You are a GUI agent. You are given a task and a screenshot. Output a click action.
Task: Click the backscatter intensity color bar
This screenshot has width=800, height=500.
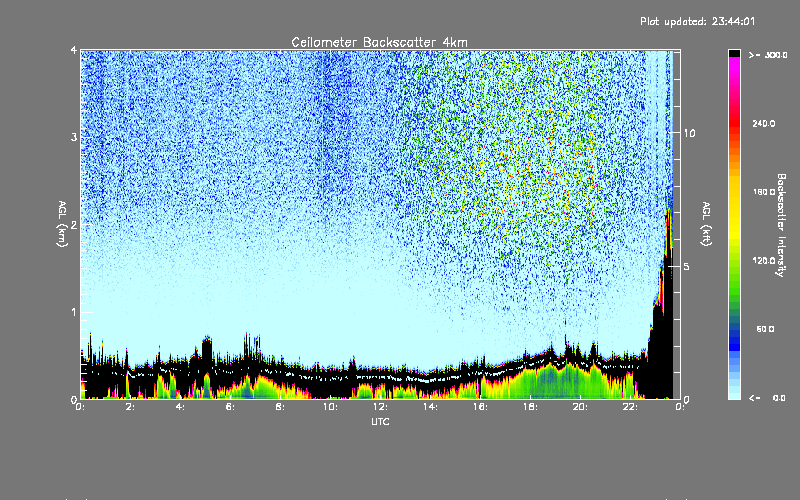tap(734, 224)
